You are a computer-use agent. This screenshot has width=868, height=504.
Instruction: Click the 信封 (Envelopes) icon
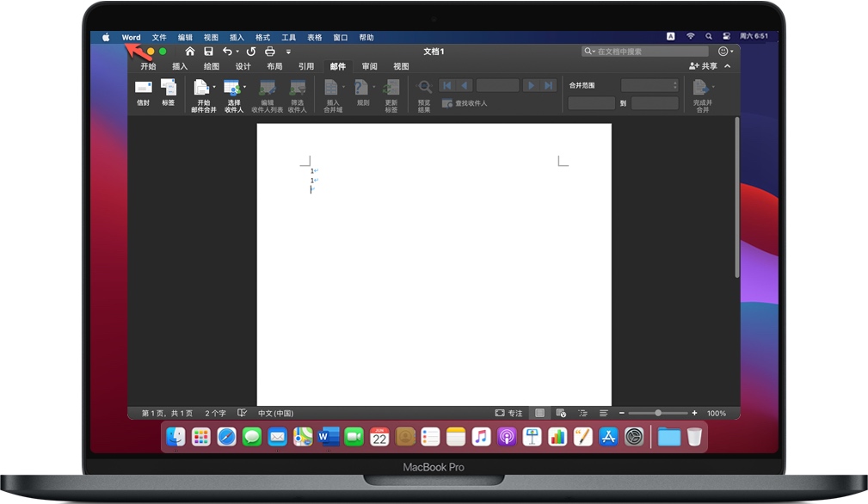143,89
